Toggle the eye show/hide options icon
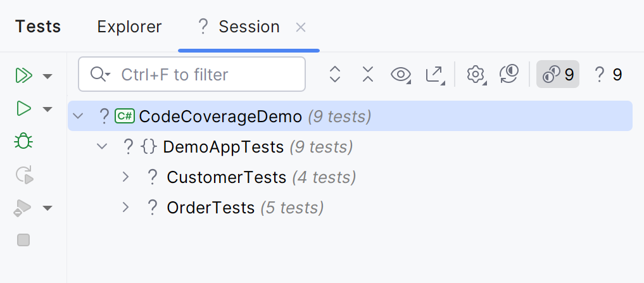Viewport: 644px width, 283px height. 401,75
